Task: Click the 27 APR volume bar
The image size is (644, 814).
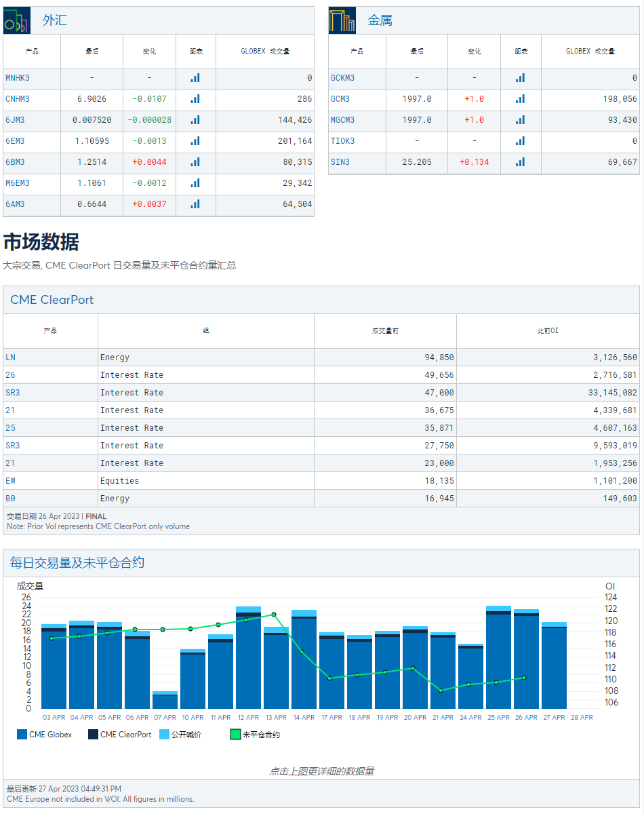Action: coord(554,665)
